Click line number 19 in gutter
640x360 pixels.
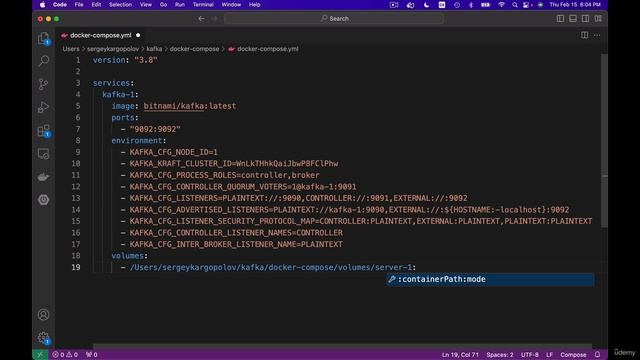(76, 267)
